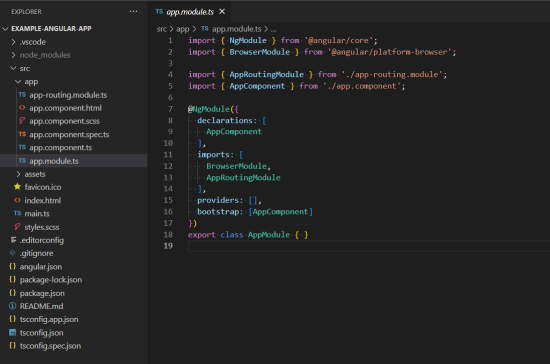The height and width of the screenshot is (364, 550).
Task: Place cursor on empty line 19
Action: pos(368,246)
